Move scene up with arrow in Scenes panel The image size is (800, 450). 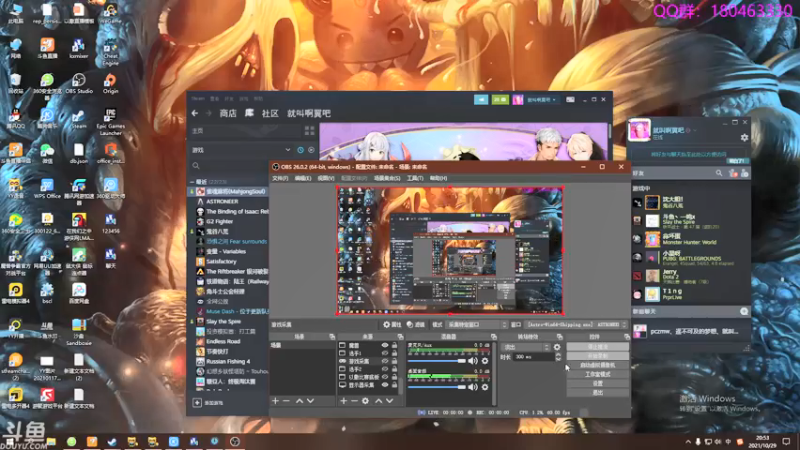coord(299,401)
